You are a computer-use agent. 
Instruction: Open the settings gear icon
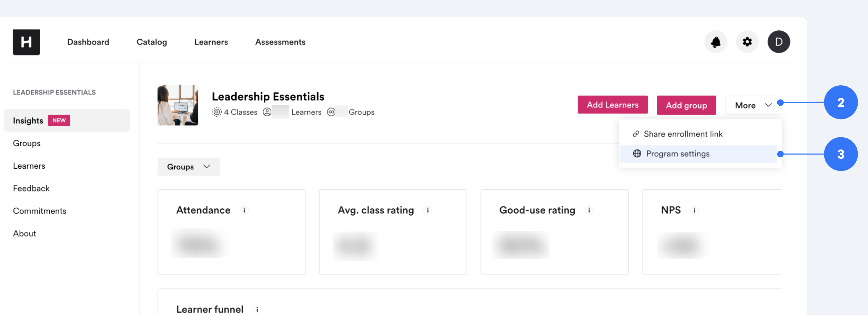click(x=747, y=42)
